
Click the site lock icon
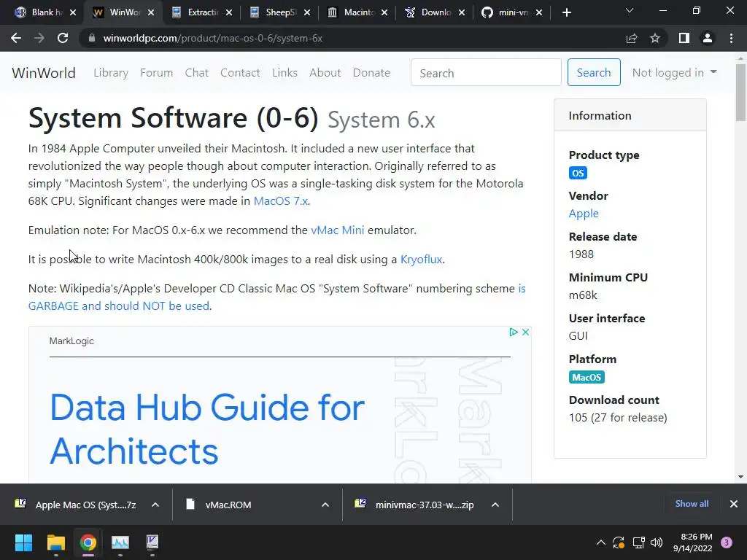point(92,38)
